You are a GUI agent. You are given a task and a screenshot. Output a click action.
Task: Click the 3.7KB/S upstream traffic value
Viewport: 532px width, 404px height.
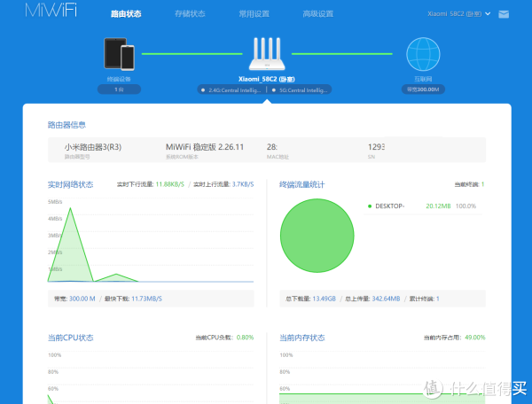click(x=243, y=184)
